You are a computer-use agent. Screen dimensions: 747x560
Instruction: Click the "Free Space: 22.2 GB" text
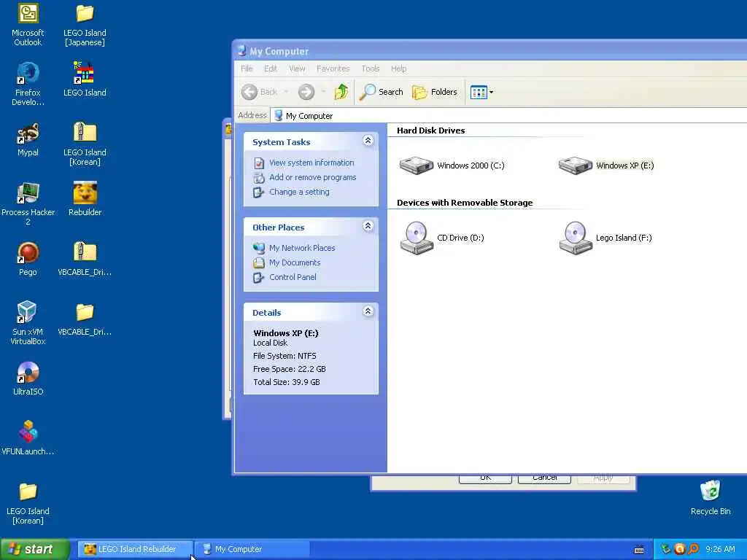pos(289,369)
